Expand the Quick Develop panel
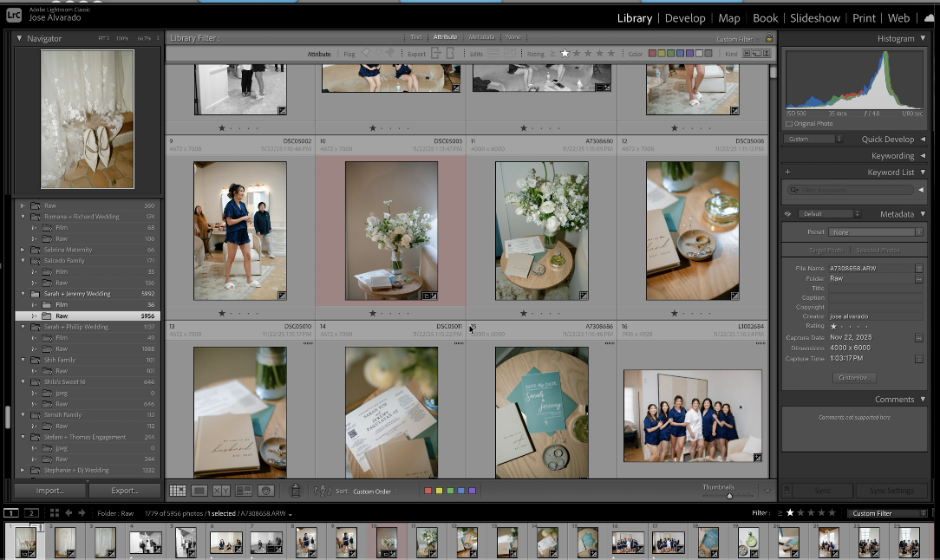The height and width of the screenshot is (560, 940). click(x=922, y=140)
